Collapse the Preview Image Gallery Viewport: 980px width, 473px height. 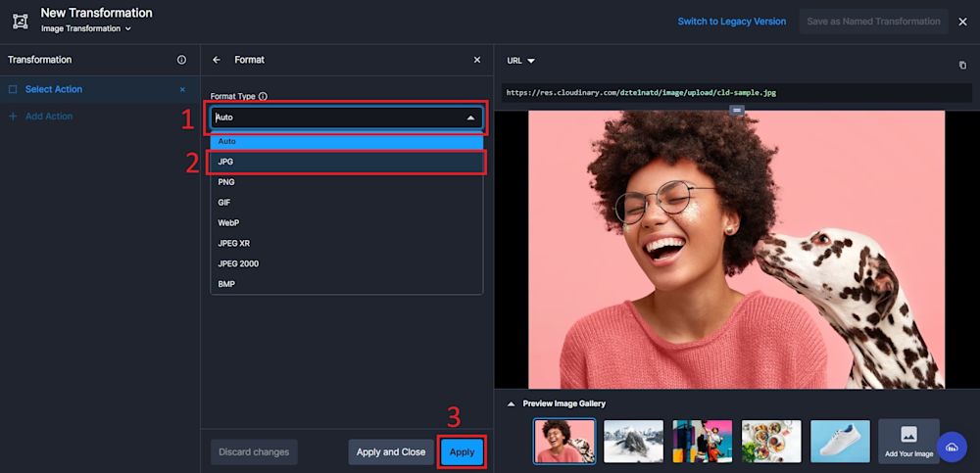click(510, 403)
